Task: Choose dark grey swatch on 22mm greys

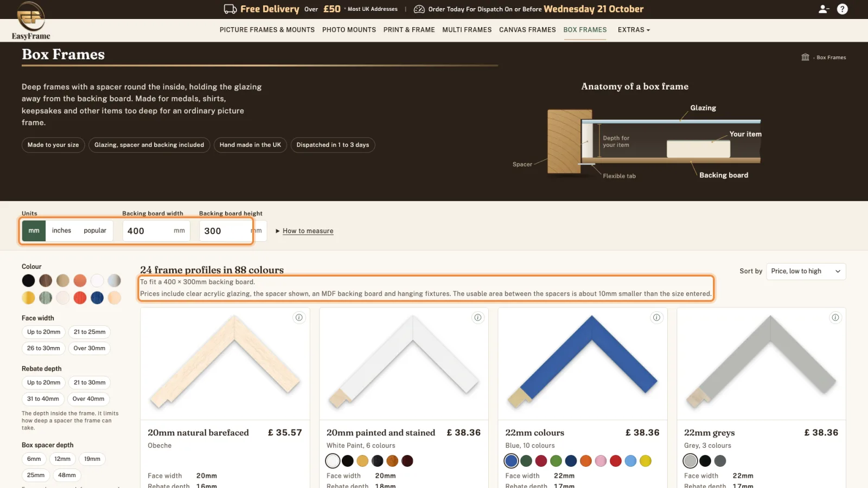Action: click(x=720, y=461)
